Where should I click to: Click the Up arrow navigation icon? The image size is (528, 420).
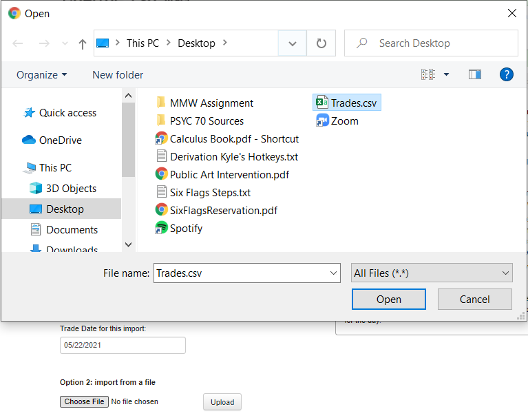(x=83, y=43)
